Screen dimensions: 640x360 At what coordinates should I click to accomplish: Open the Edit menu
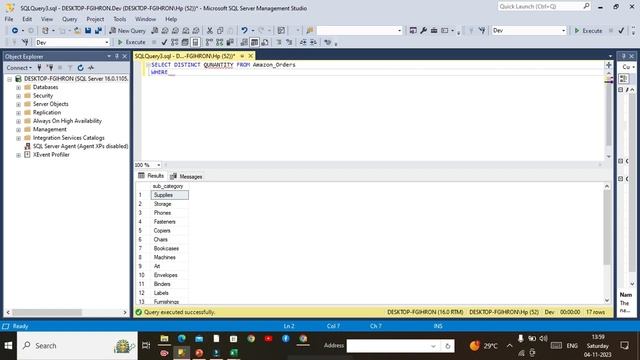coord(27,19)
